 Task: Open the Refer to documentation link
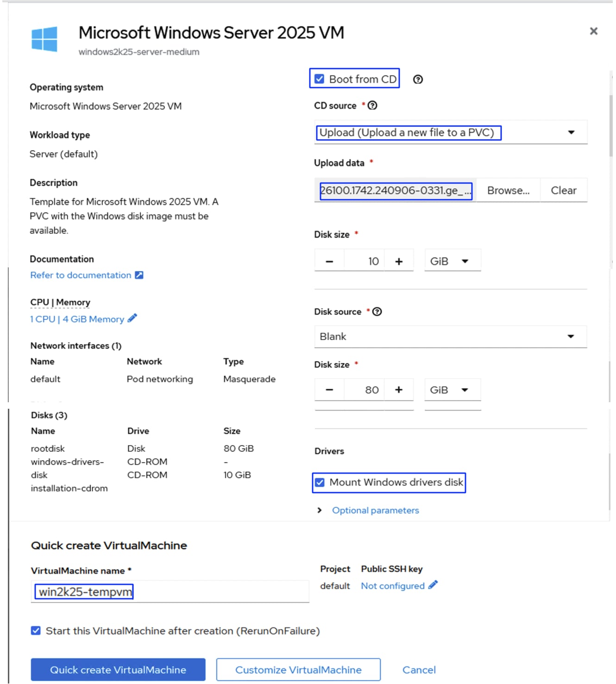(x=81, y=275)
